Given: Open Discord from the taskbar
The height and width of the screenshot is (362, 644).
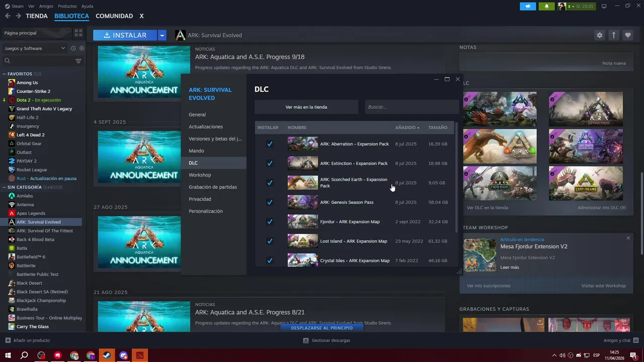Looking at the screenshot, I should coord(123,355).
